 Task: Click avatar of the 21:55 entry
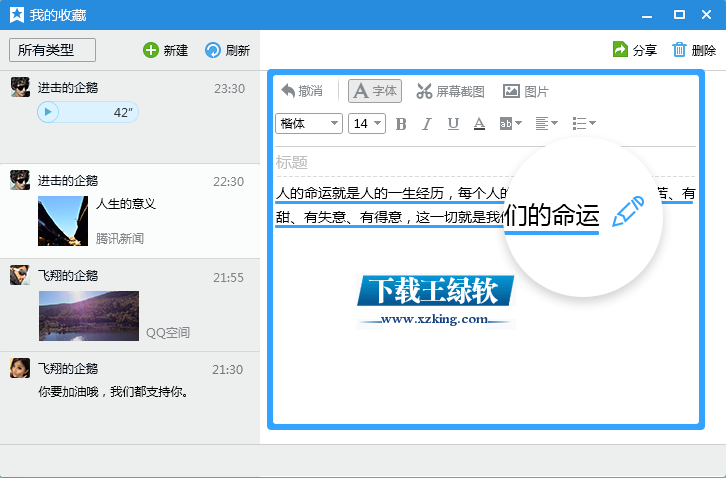20,275
